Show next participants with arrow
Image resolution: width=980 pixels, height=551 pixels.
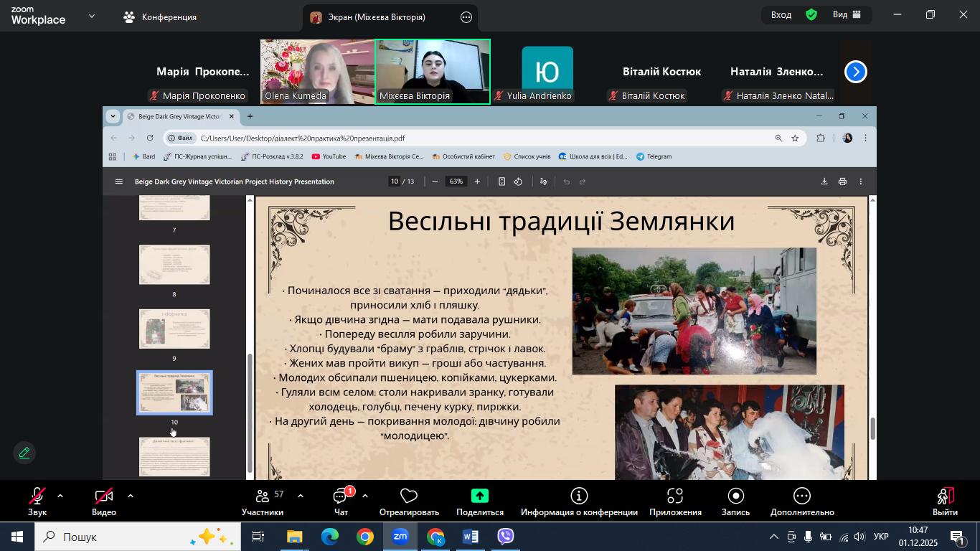[x=855, y=72]
